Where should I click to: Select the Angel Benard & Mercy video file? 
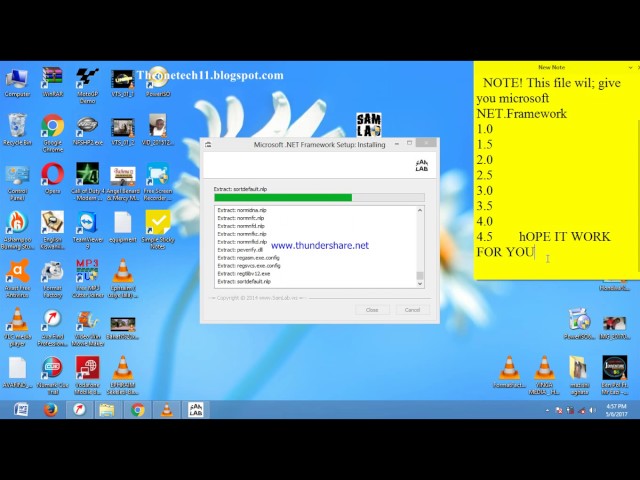pyautogui.click(x=122, y=182)
